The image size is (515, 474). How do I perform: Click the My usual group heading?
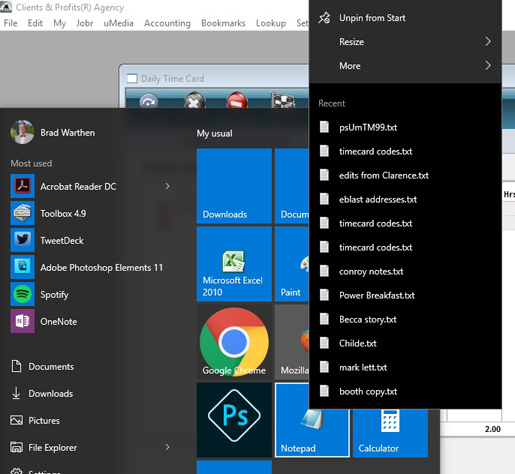click(214, 134)
